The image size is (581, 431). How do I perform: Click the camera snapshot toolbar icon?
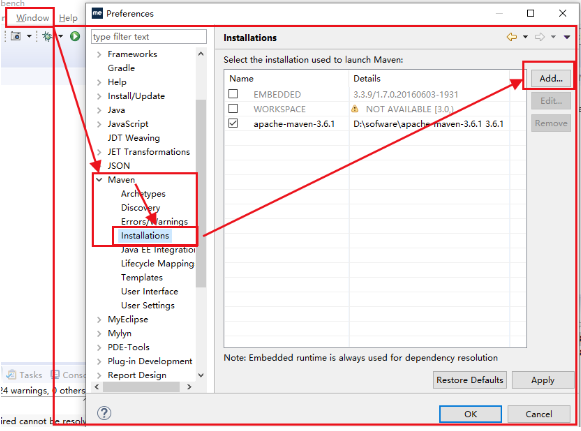[x=16, y=36]
